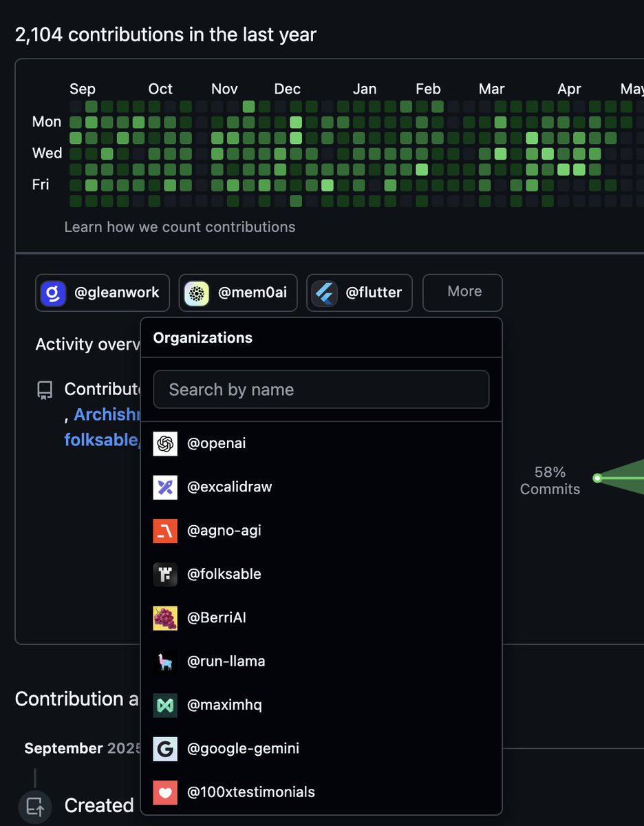Image resolution: width=644 pixels, height=826 pixels.
Task: Click the BerriAI grapes avatar icon
Action: point(165,618)
